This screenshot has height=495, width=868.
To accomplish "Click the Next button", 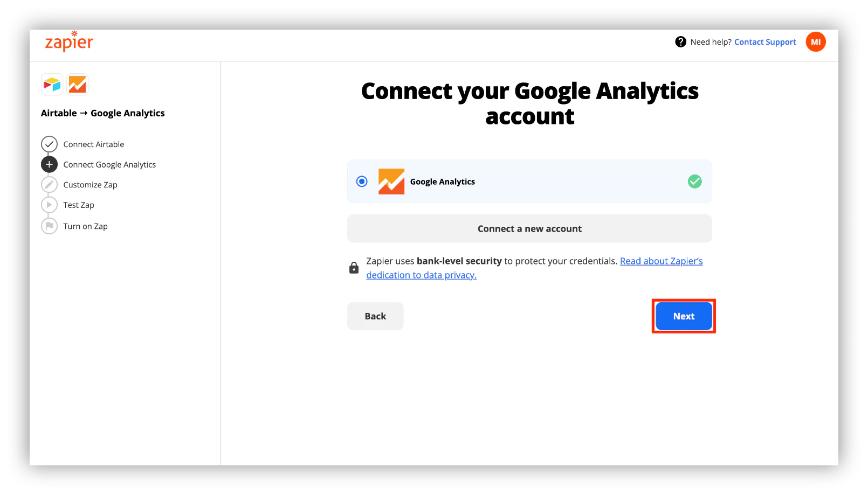I will coord(684,316).
